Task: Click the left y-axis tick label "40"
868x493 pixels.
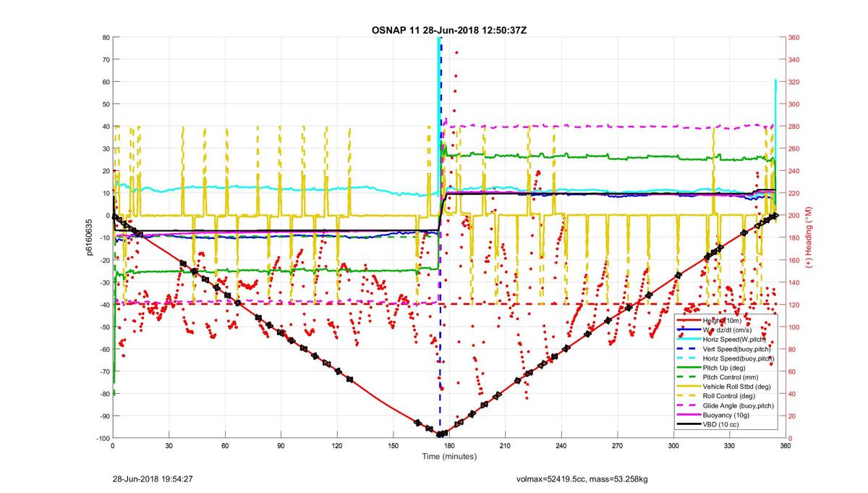Action: [x=106, y=127]
